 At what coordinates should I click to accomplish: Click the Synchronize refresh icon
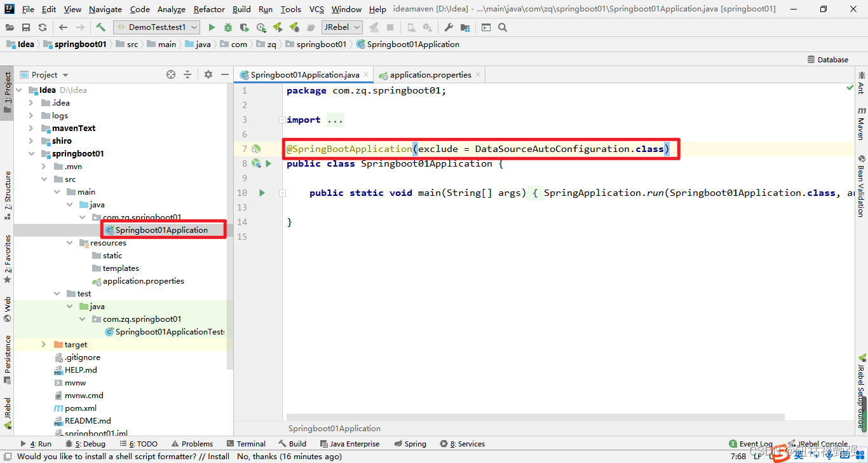pos(42,27)
